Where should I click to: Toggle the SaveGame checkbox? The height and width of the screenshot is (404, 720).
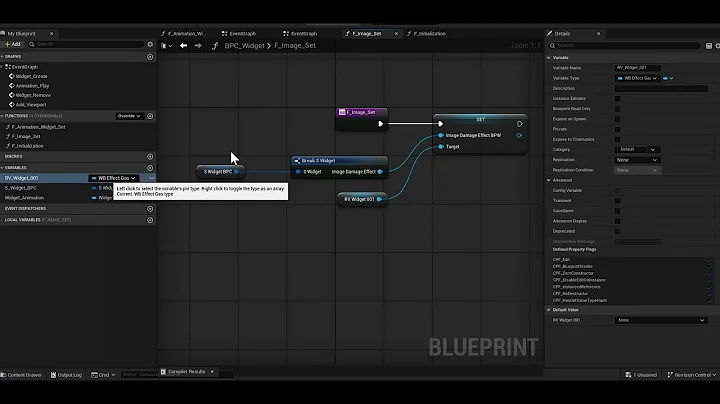[618, 211]
